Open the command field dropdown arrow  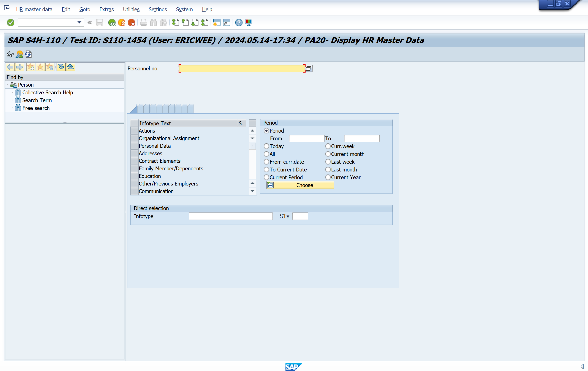[x=79, y=22]
